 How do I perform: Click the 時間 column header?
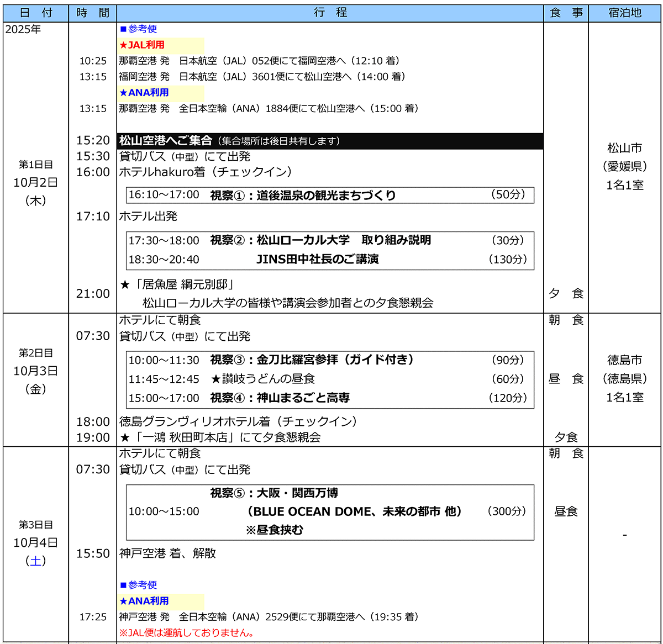[92, 13]
